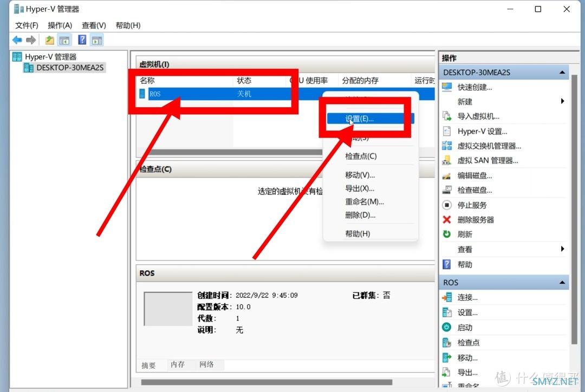Click the actions pane vertical scrollbar
The height and width of the screenshot is (392, 585).
[x=574, y=209]
